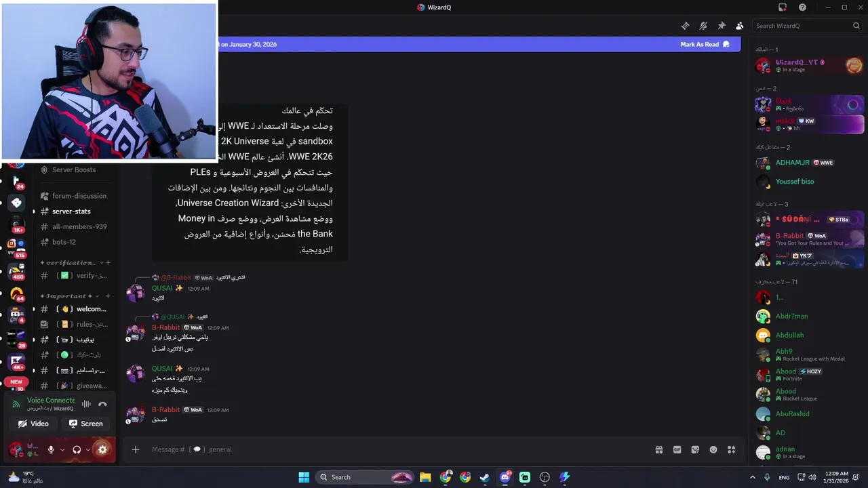Select all-members-939 channel

[x=73, y=226]
